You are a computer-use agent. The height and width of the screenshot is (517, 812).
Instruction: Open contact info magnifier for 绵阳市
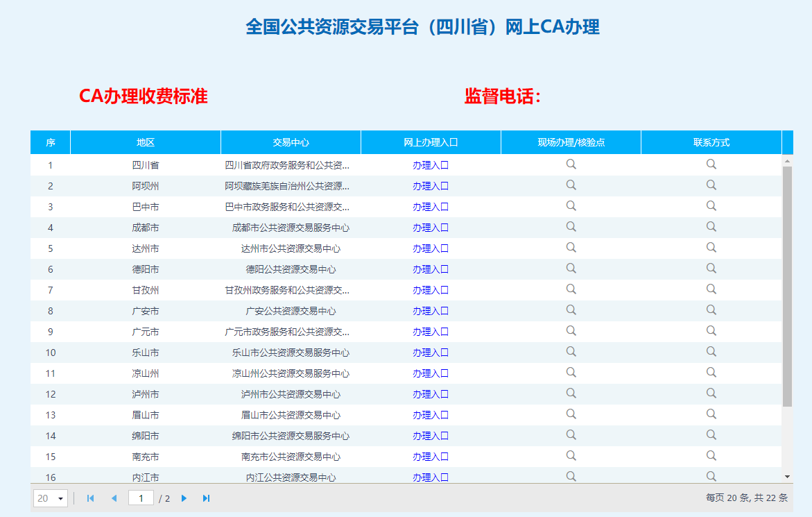pos(711,435)
